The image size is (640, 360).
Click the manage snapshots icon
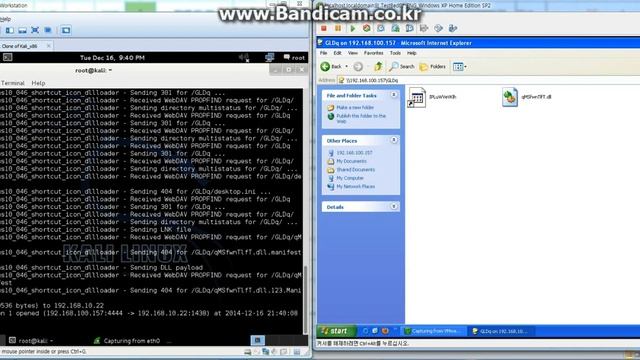tap(409, 28)
